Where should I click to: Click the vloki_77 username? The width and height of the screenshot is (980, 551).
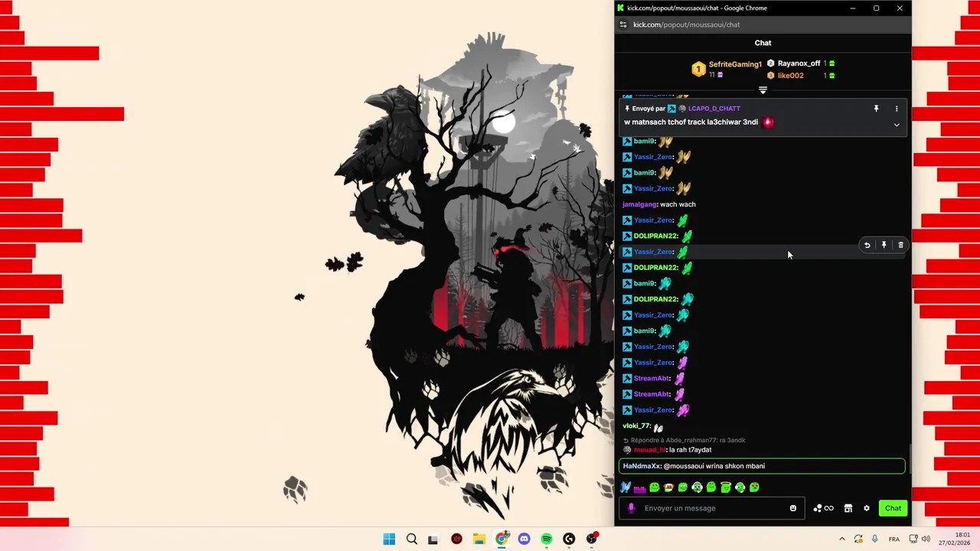tap(636, 426)
